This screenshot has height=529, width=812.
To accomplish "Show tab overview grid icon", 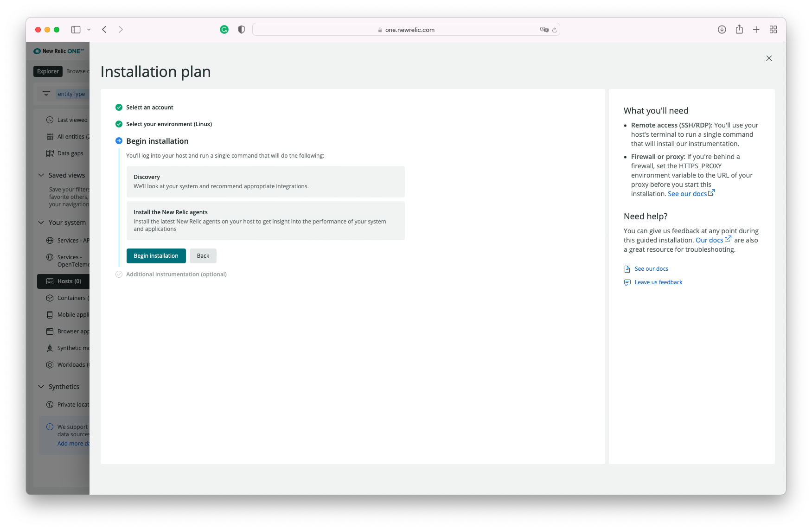I will pos(774,30).
